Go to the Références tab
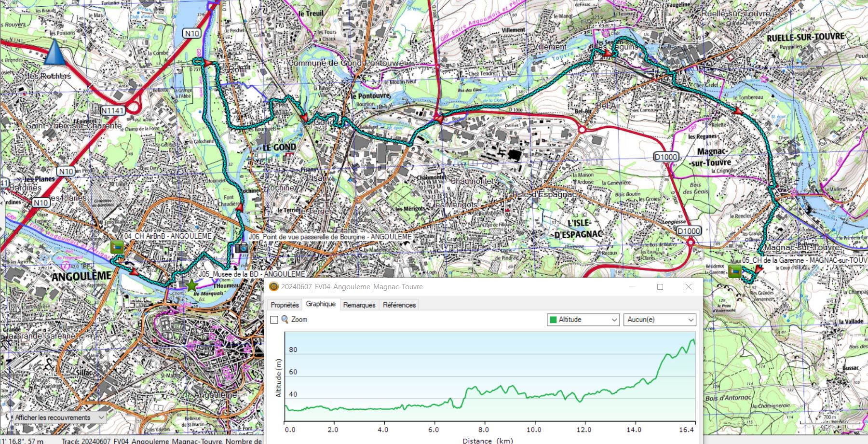This screenshot has width=868, height=444. pos(399,305)
